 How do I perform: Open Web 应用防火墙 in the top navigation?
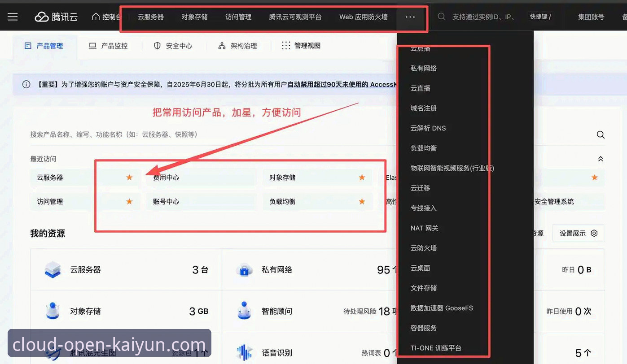(x=364, y=17)
